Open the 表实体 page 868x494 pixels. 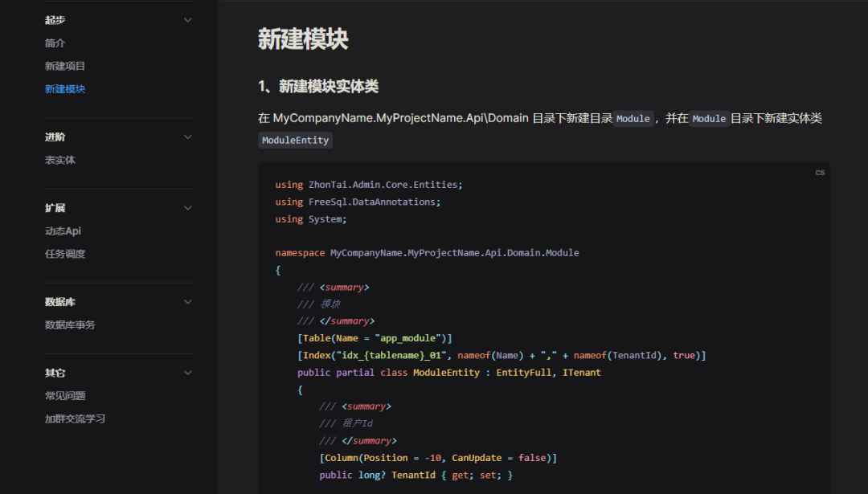pyautogui.click(x=59, y=160)
